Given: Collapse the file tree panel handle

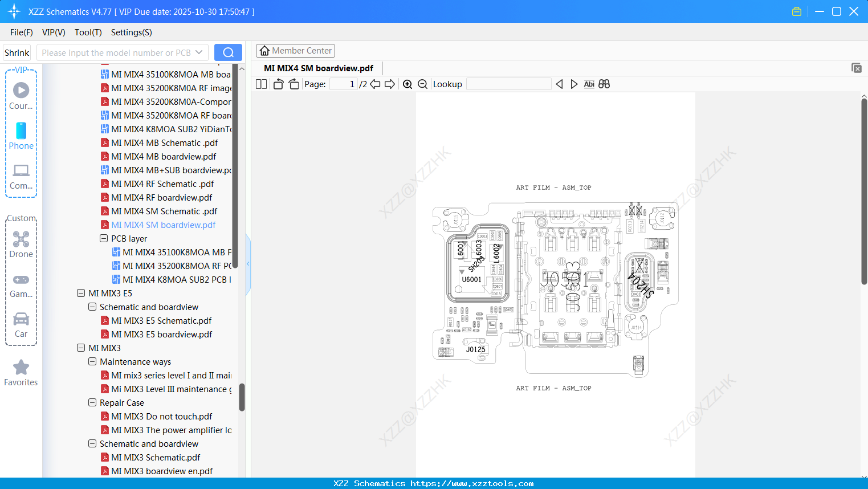Looking at the screenshot, I should click(x=248, y=264).
